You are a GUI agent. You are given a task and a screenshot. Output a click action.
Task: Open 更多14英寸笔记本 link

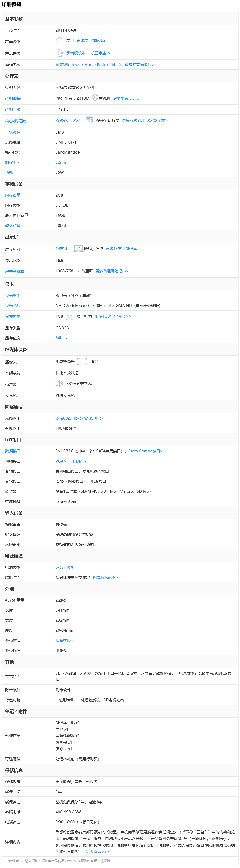point(123,249)
